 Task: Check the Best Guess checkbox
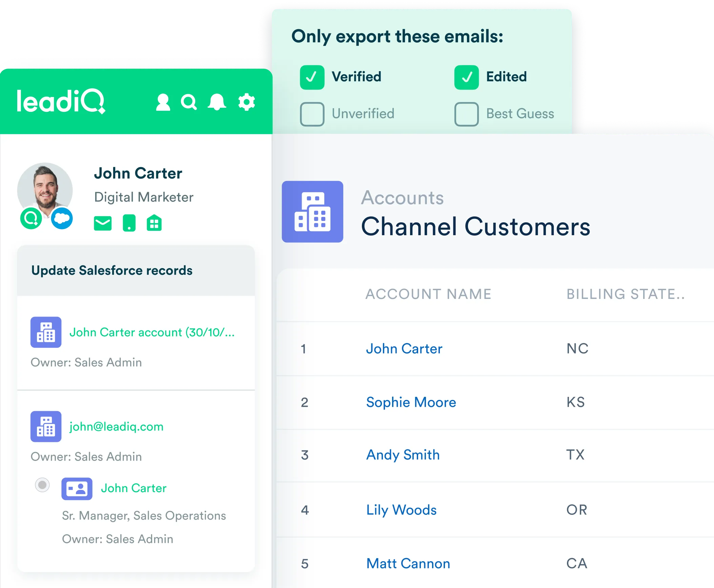tap(466, 114)
